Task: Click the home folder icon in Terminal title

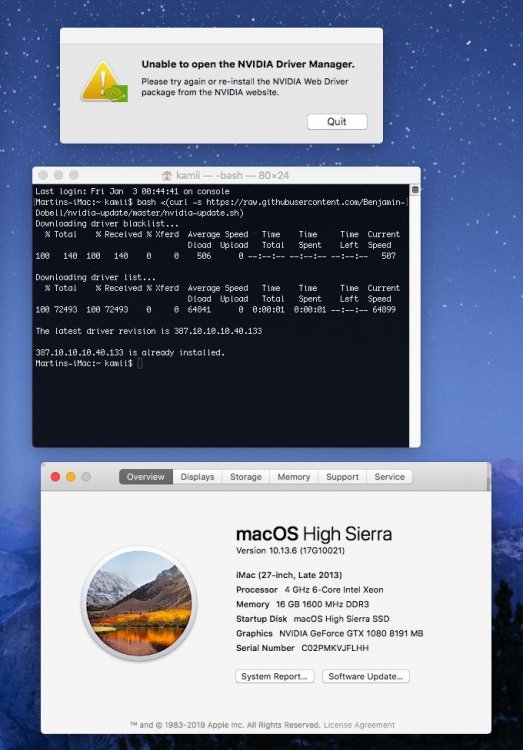Action: click(x=167, y=176)
